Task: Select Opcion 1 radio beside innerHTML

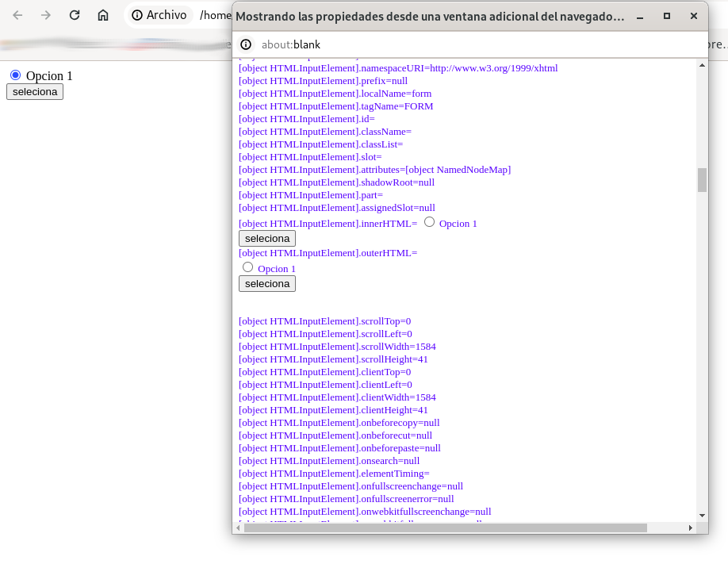Action: coord(430,222)
